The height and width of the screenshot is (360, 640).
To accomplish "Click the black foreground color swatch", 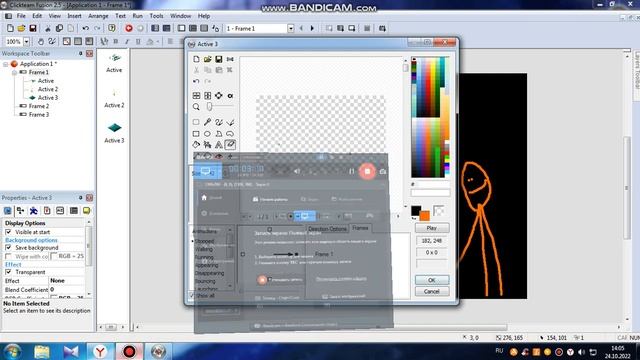I will click(416, 211).
